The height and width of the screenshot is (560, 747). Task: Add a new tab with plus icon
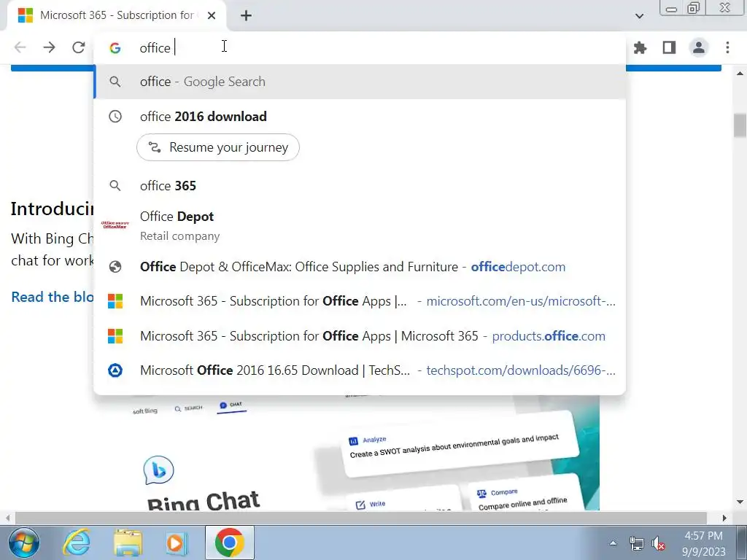(246, 16)
